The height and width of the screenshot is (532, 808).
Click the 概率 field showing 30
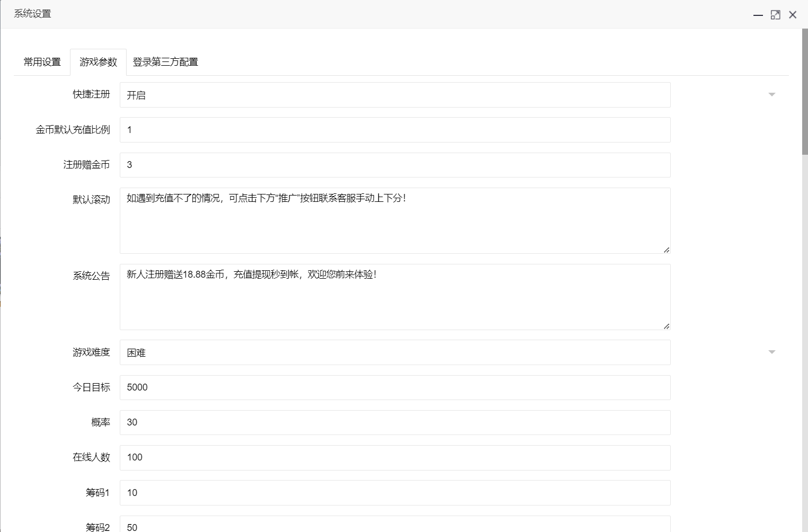pyautogui.click(x=395, y=422)
